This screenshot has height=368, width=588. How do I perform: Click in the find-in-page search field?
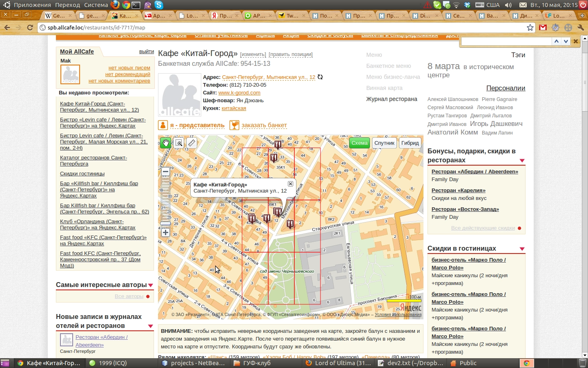click(506, 41)
